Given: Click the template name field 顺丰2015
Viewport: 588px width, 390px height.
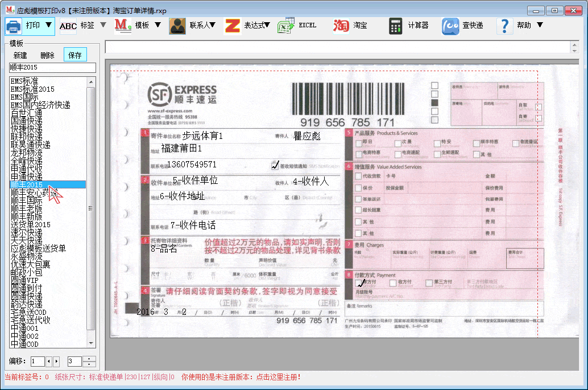Looking at the screenshot, I should click(52, 68).
